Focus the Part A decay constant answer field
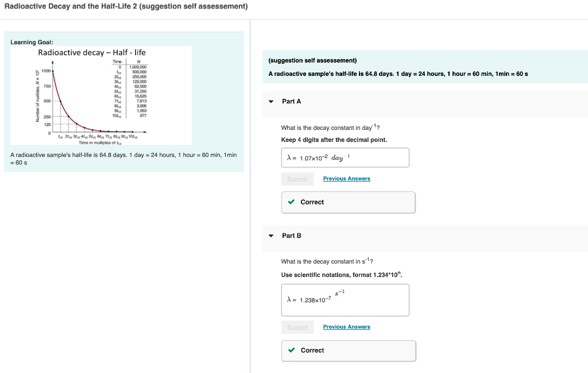Viewport: 588px width, 373px height. point(345,157)
